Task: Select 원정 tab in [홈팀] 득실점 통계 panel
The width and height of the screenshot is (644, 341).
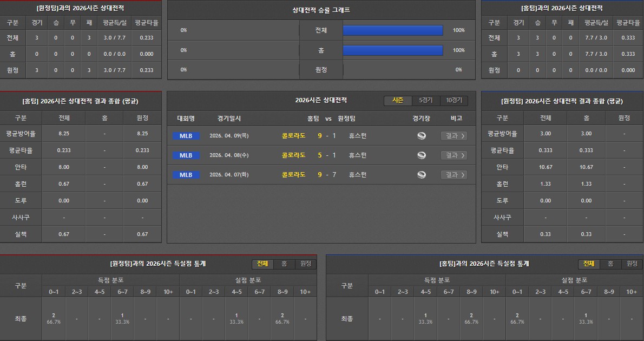Action: (x=632, y=264)
